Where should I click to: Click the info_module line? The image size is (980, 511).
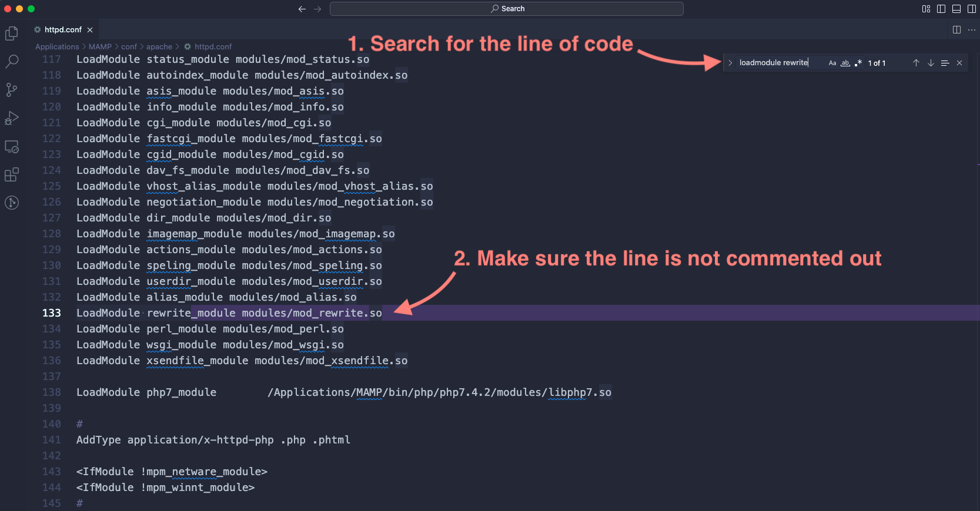tap(210, 107)
